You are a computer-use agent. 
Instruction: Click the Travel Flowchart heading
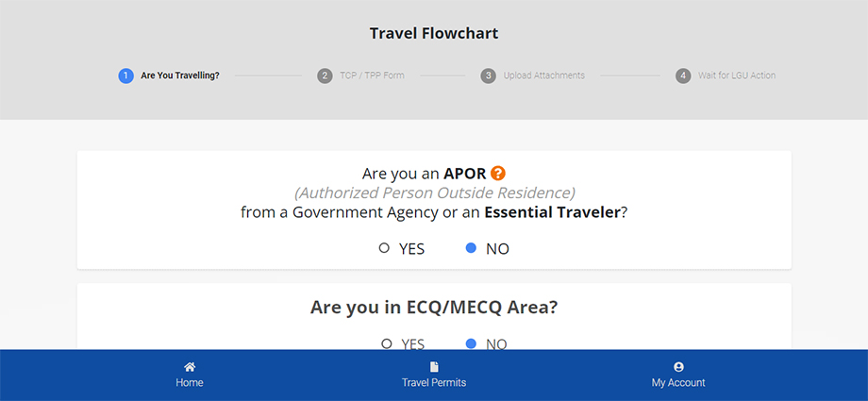coord(434,34)
